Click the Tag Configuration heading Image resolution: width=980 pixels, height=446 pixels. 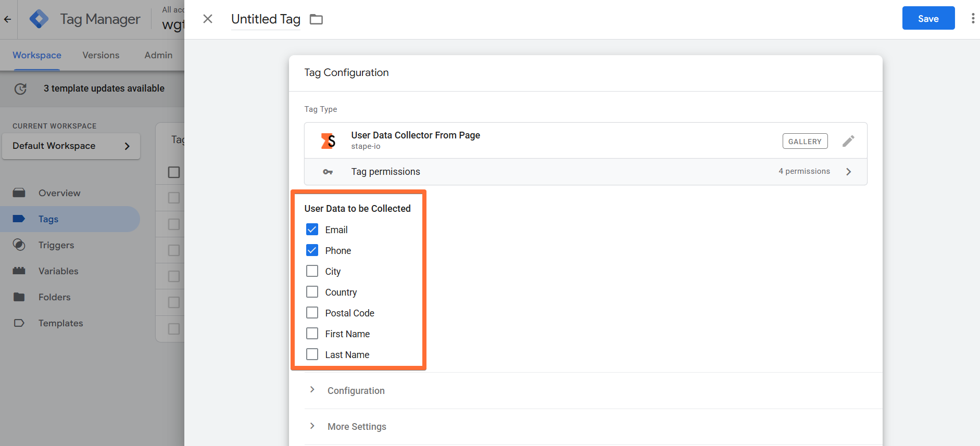pos(346,72)
